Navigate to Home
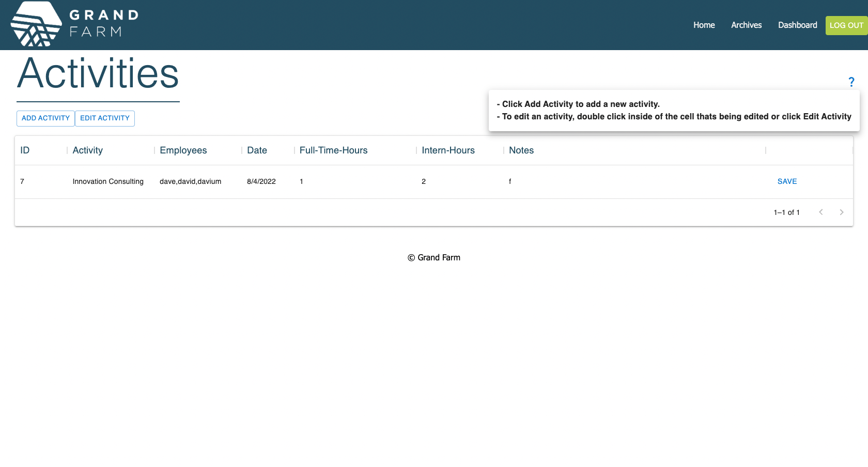 [x=704, y=25]
